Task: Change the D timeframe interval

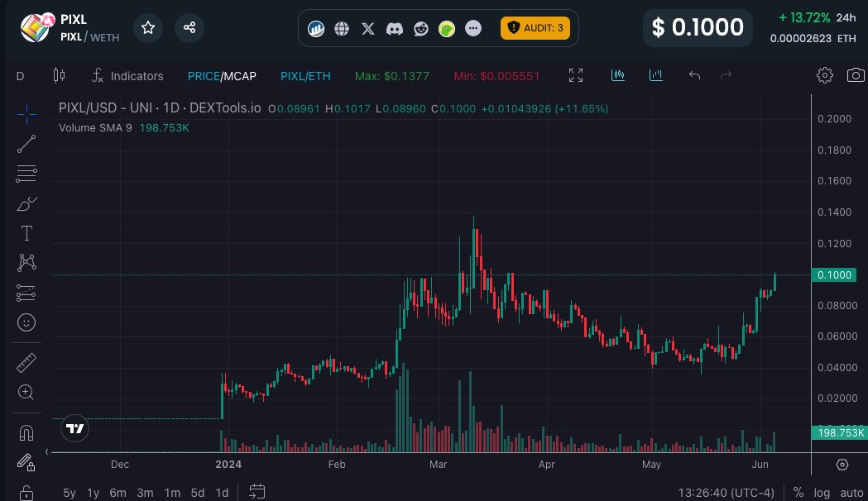Action: (21, 76)
